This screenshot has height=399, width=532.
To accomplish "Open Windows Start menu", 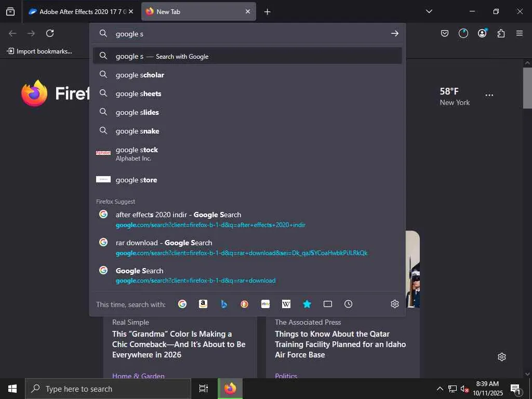I will point(12,389).
